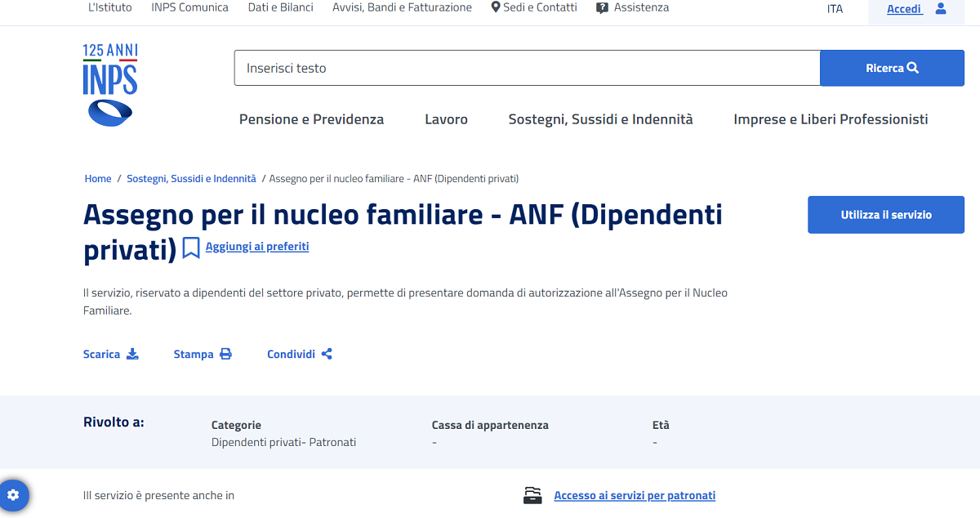
Task: Click the download icon beside Scarica
Action: tap(132, 354)
